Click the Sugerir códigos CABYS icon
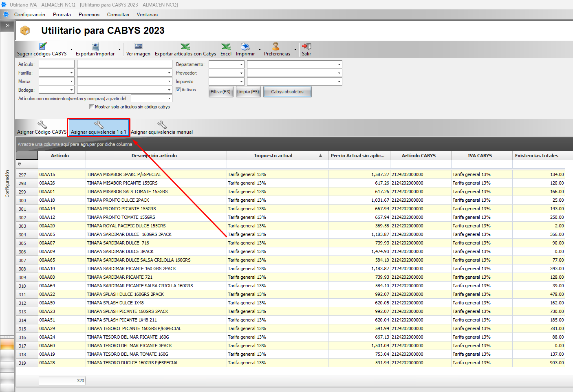573x392 pixels. tap(42, 46)
